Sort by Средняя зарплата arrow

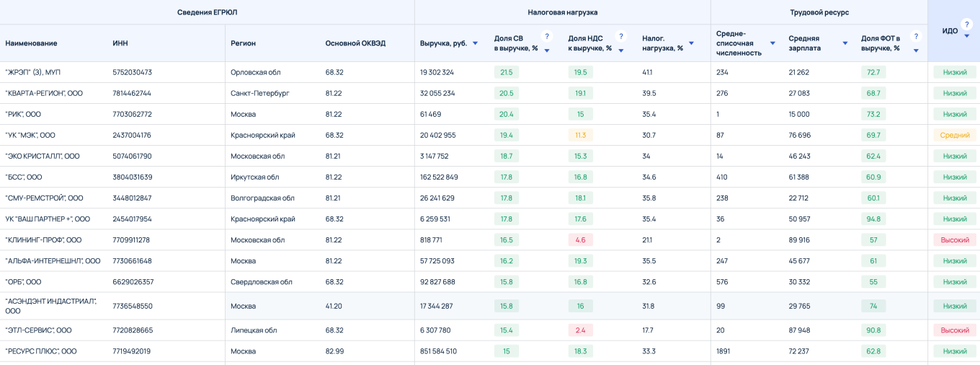click(845, 43)
